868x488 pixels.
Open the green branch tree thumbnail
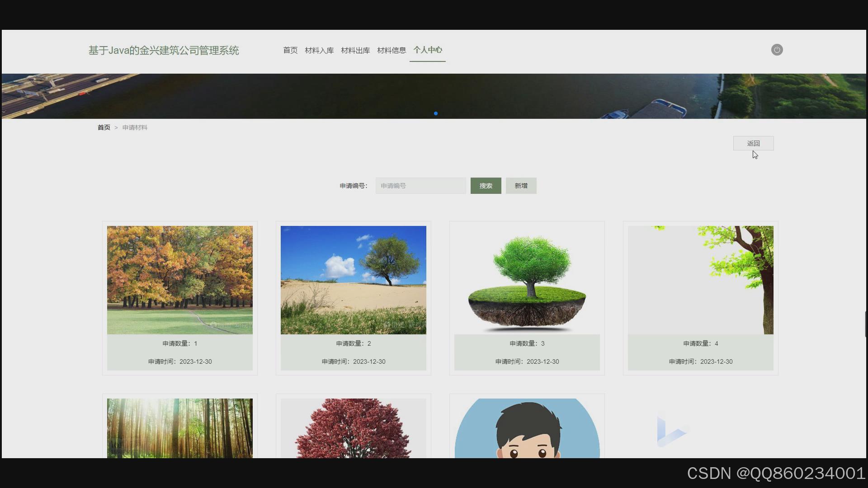point(701,280)
